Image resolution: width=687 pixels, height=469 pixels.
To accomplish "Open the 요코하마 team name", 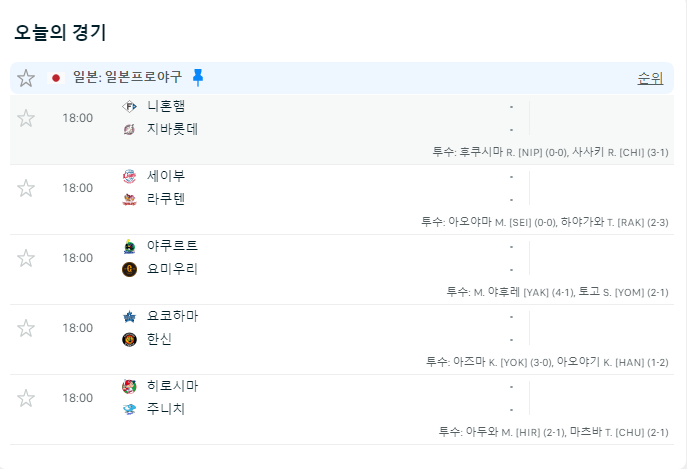I will (x=172, y=316).
